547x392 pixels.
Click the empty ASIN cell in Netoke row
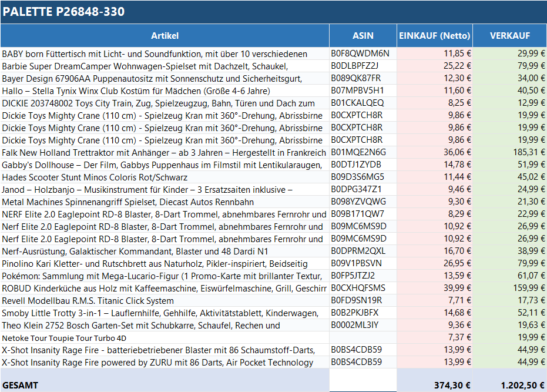click(363, 337)
